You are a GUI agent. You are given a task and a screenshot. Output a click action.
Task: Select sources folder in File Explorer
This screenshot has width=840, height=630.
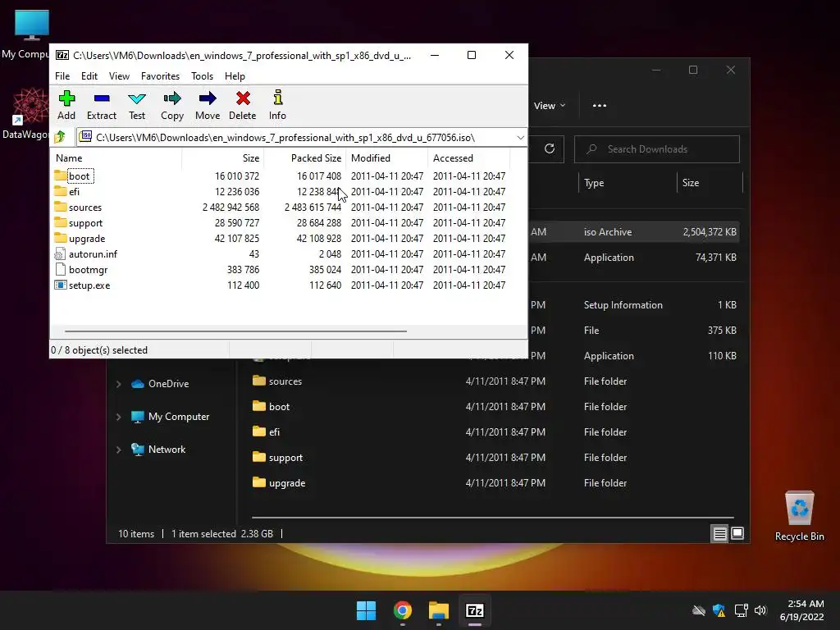(495, 381)
